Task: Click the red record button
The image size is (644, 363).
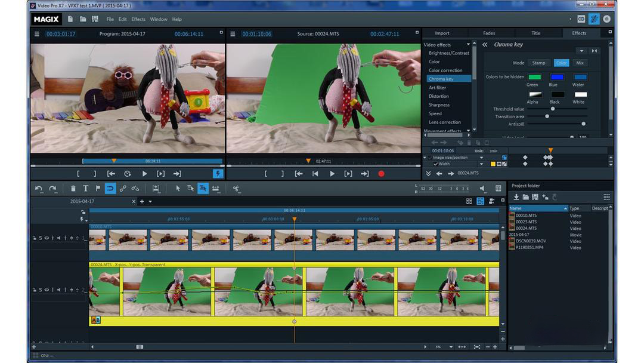Action: point(381,174)
